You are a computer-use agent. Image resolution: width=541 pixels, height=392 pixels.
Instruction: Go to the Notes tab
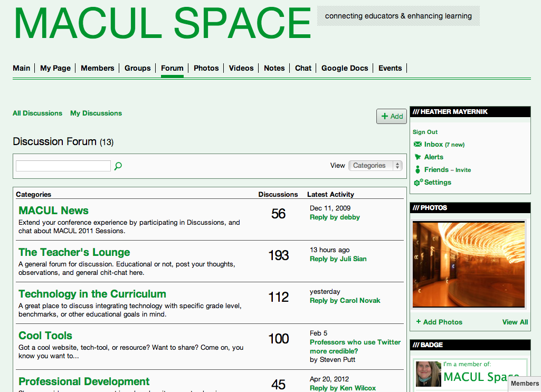click(274, 68)
